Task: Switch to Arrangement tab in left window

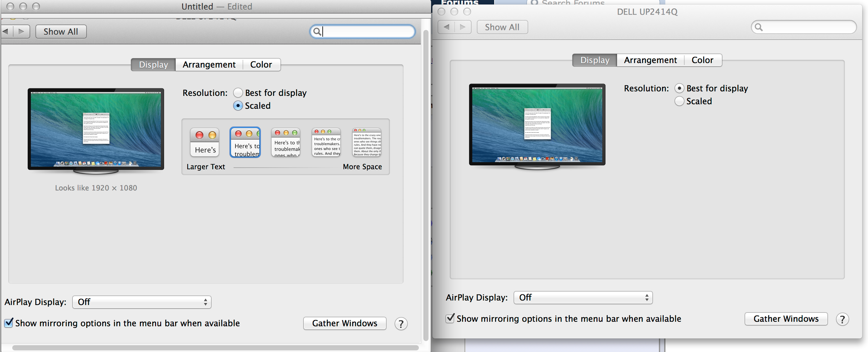Action: pyautogui.click(x=209, y=65)
